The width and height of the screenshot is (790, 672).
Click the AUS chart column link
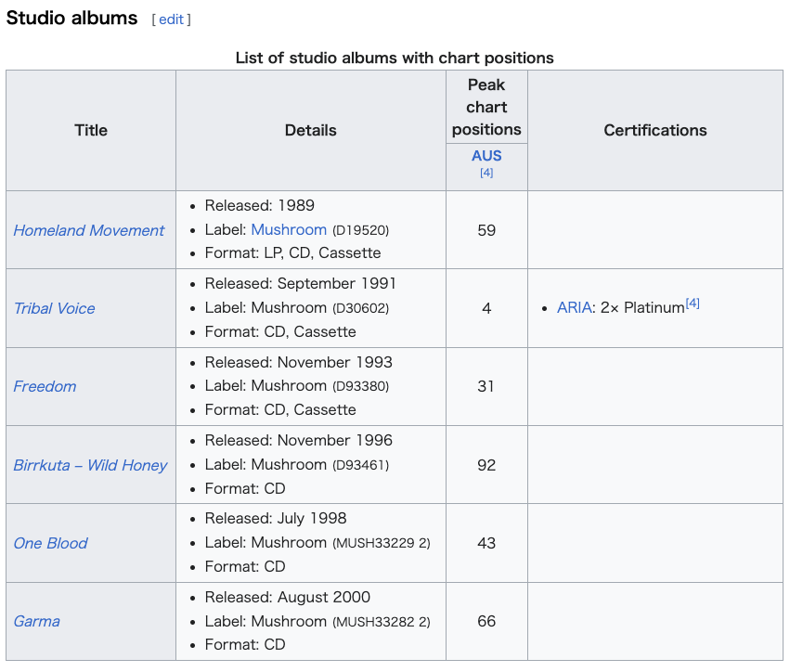(486, 156)
